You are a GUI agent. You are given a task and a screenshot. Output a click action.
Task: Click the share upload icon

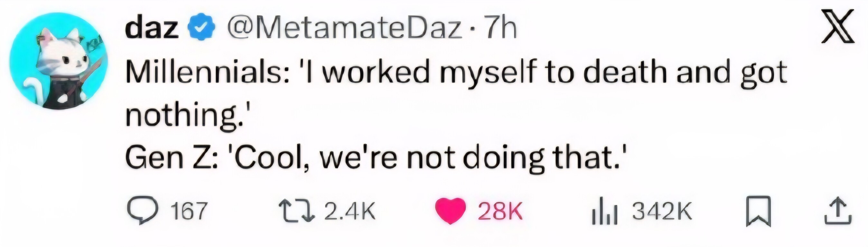pos(838,211)
